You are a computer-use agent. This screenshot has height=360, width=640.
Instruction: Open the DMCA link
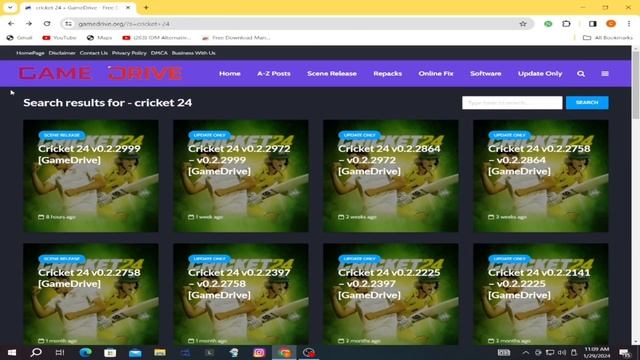click(159, 53)
